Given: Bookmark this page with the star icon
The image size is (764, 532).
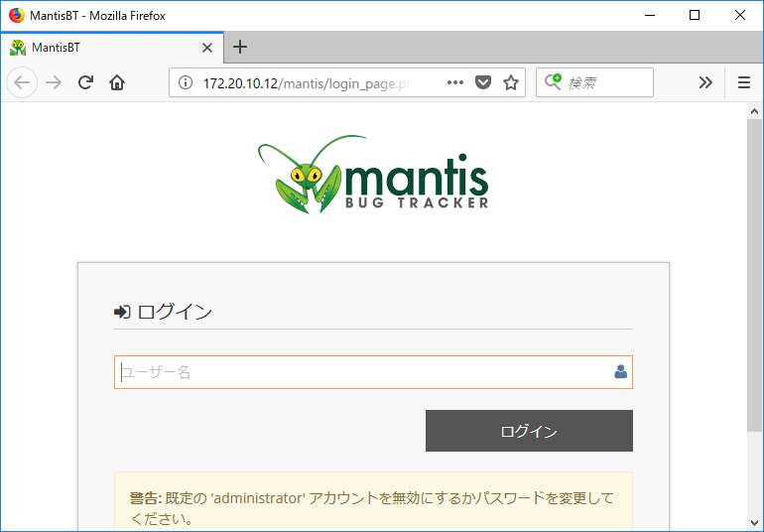Looking at the screenshot, I should (511, 83).
